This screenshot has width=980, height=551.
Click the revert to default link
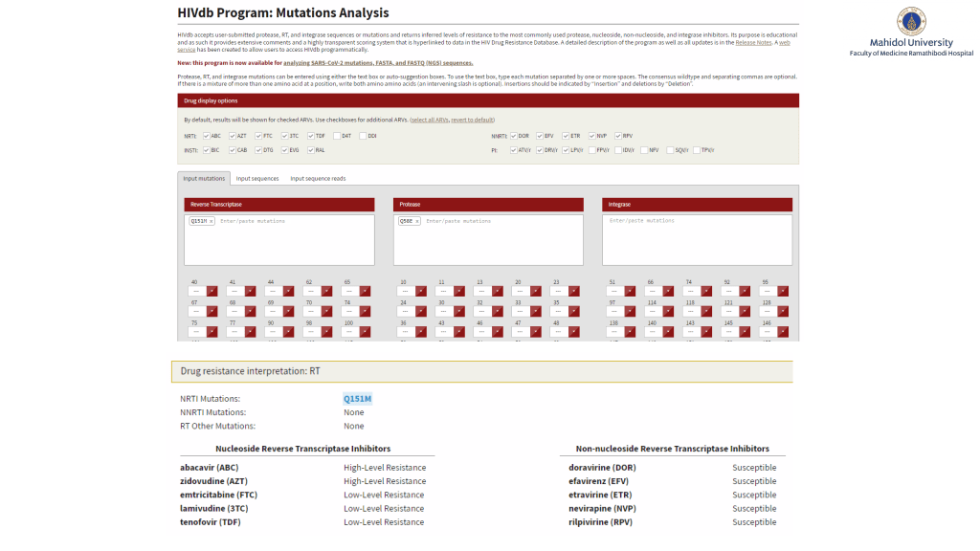point(473,120)
